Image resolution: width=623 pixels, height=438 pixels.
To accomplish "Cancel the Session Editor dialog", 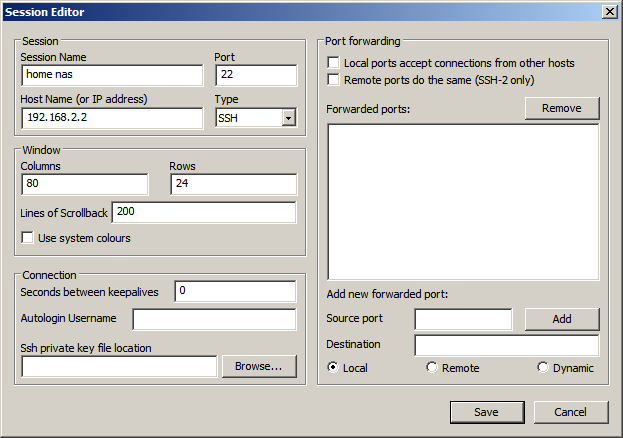I will pos(571,412).
